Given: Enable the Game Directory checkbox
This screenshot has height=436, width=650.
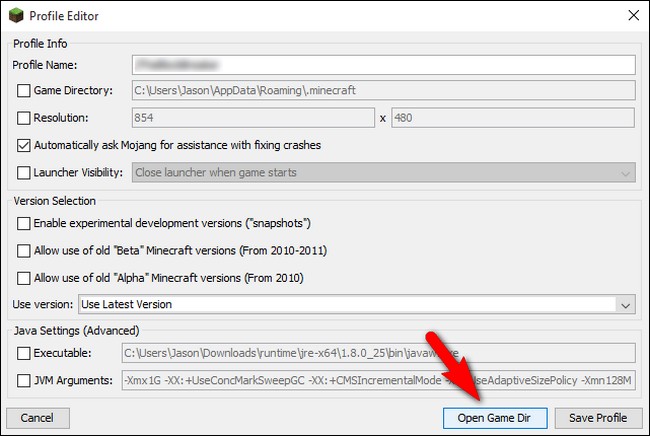Looking at the screenshot, I should 24,90.
